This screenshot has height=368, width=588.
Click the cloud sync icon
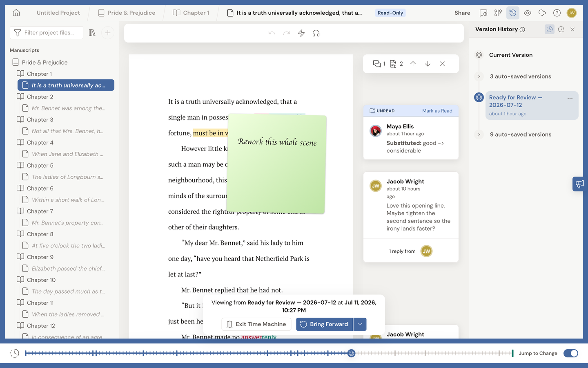click(x=542, y=13)
